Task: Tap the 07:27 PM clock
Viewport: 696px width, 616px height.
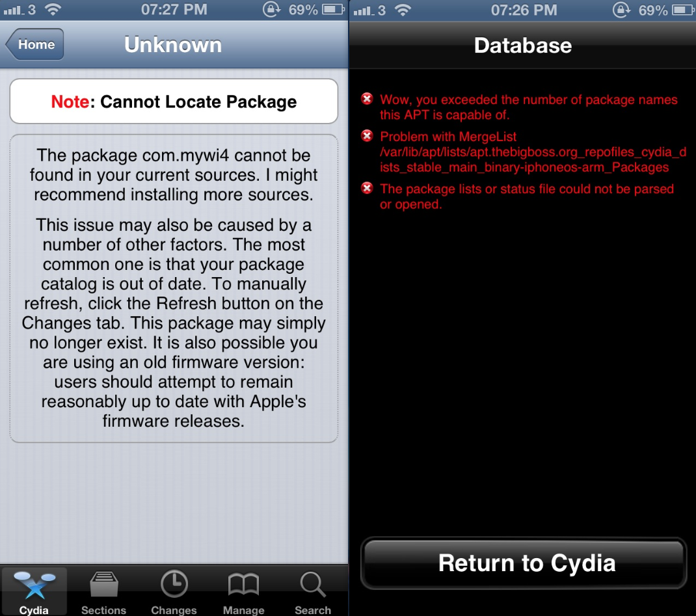Action: point(174,9)
